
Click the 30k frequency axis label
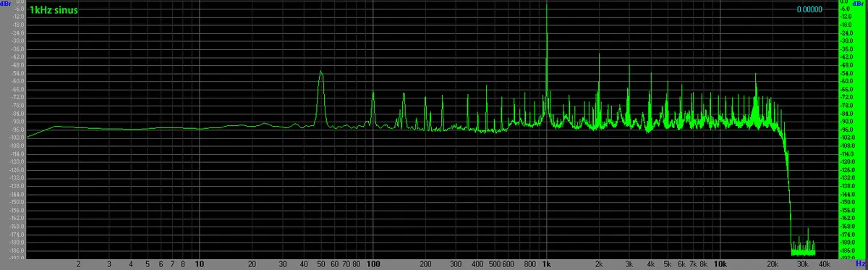pyautogui.click(x=802, y=264)
